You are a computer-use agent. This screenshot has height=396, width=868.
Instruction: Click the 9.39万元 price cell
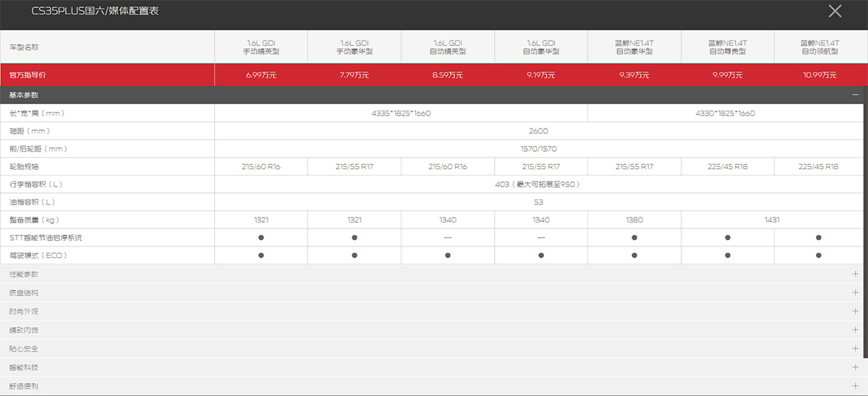click(x=634, y=75)
